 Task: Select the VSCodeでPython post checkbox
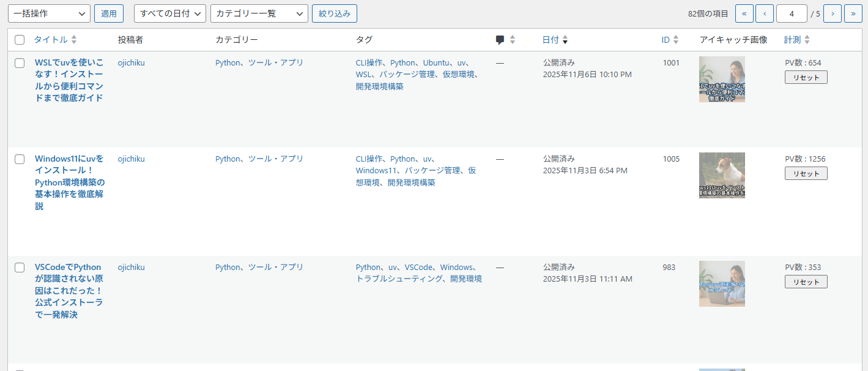[20, 268]
